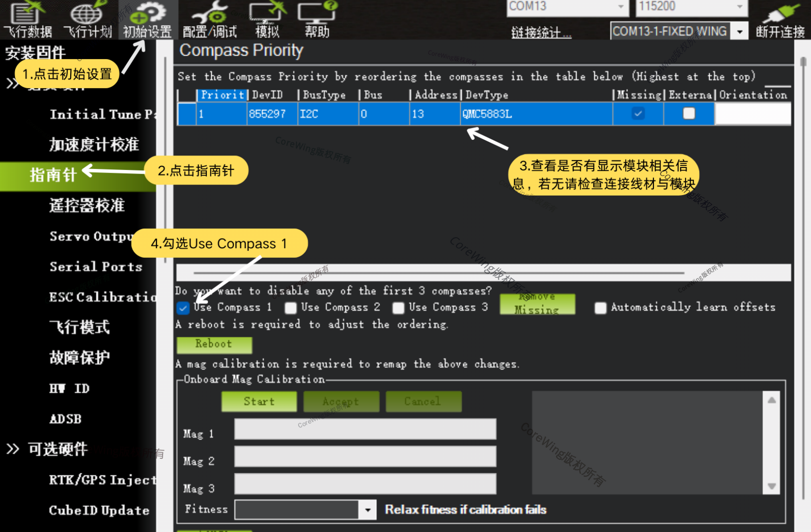Image resolution: width=811 pixels, height=532 pixels.
Task: Open the 飞行数据 flight data view
Action: point(28,20)
